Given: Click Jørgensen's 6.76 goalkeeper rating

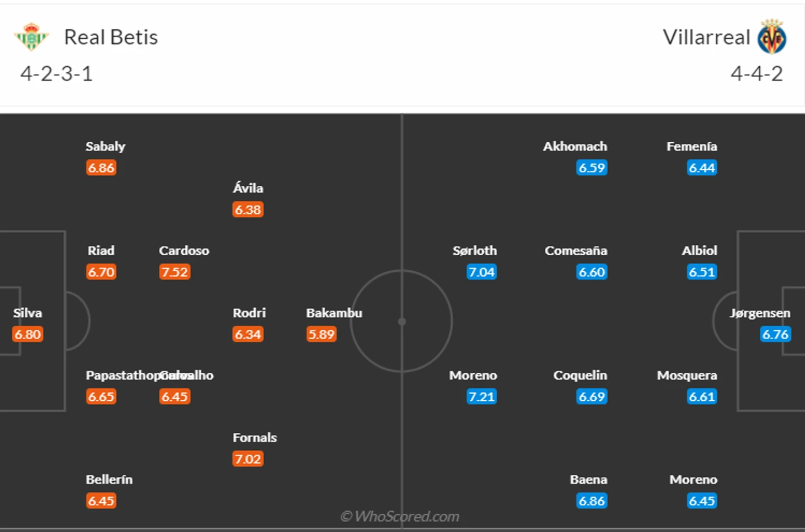Looking at the screenshot, I should [x=776, y=334].
